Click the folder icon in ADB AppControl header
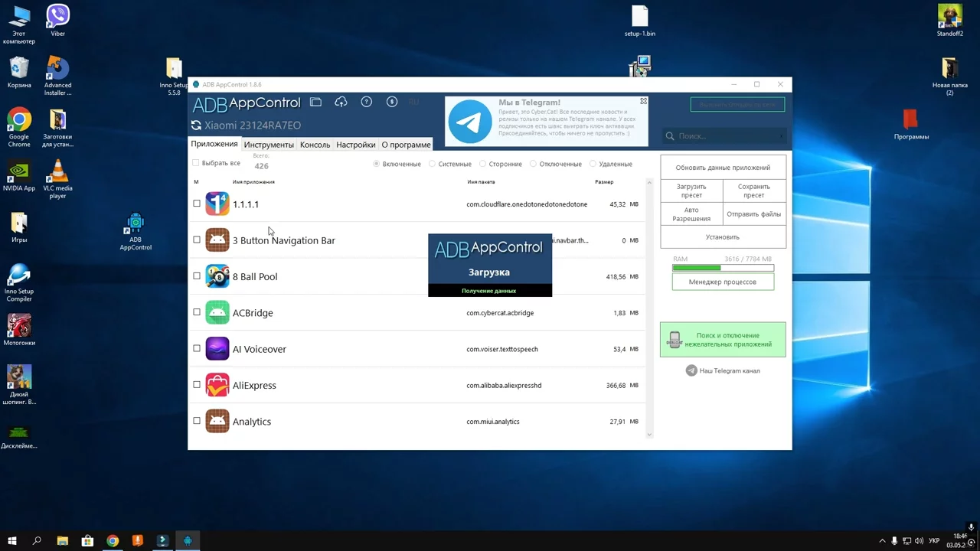 pos(315,102)
